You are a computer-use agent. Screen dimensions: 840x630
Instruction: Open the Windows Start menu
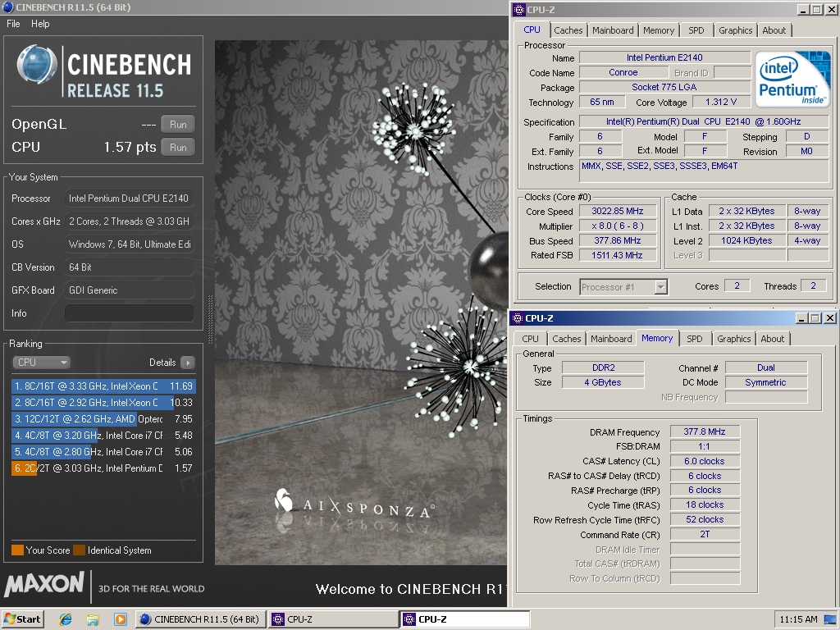(22, 619)
